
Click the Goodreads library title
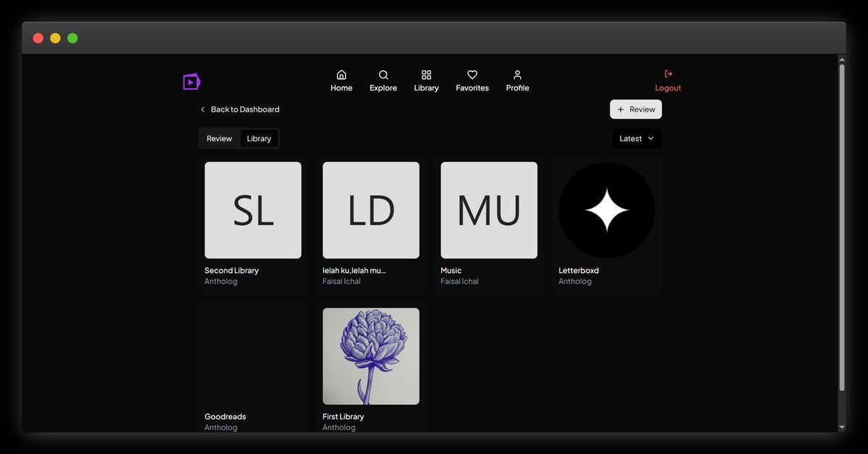225,416
